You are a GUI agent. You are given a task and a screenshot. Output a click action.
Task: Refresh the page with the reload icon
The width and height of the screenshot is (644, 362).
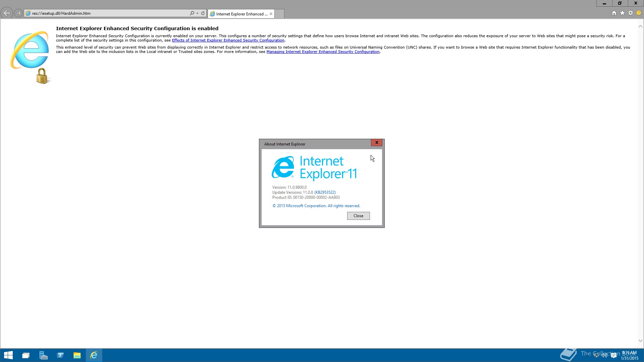click(203, 13)
